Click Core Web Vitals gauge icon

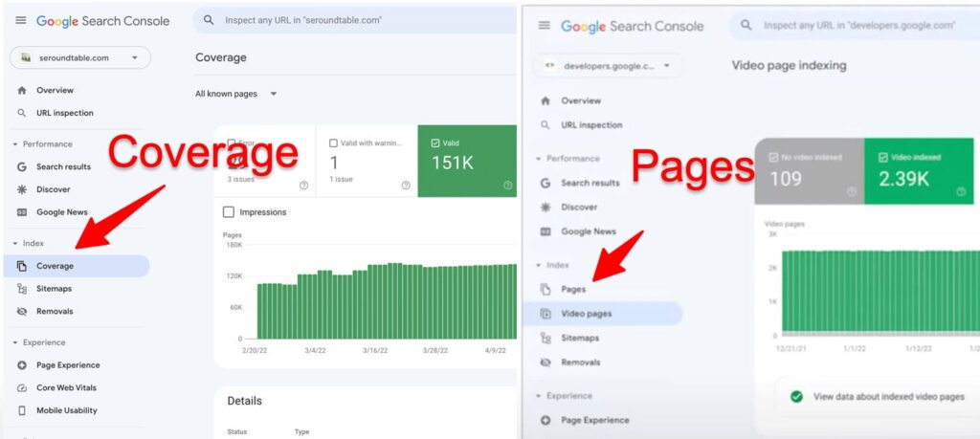22,387
